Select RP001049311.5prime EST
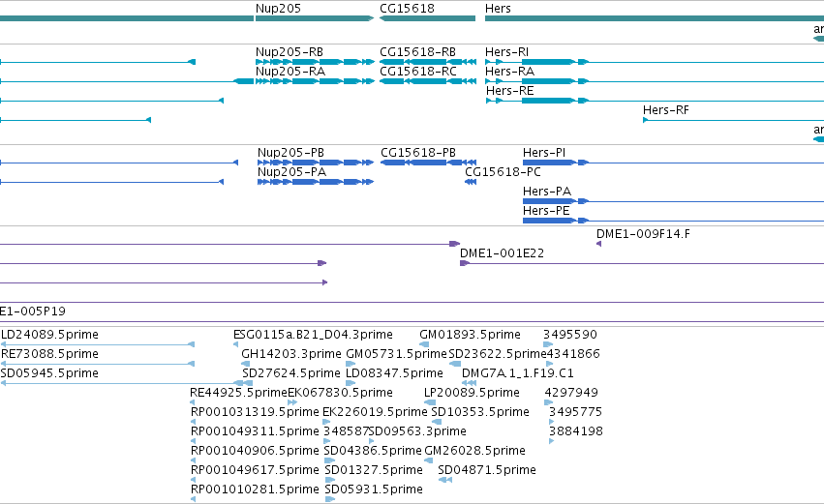This screenshot has height=504, width=824. [255, 432]
